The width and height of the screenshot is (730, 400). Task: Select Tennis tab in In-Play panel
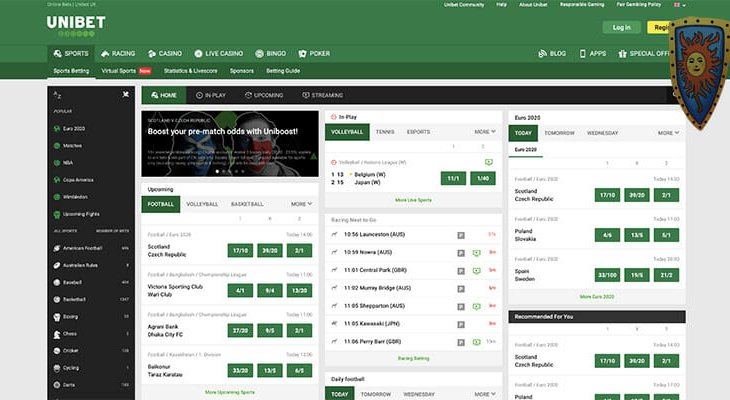(x=385, y=132)
